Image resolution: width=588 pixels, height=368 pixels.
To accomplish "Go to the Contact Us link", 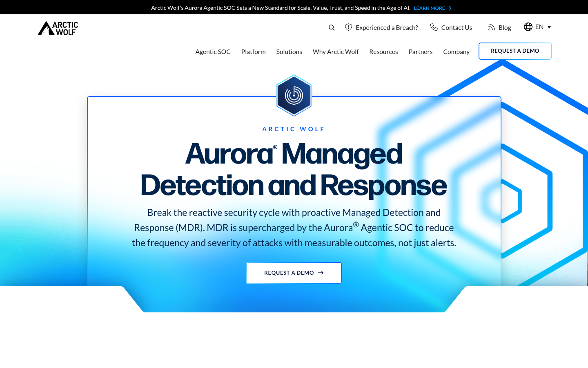I will click(457, 27).
